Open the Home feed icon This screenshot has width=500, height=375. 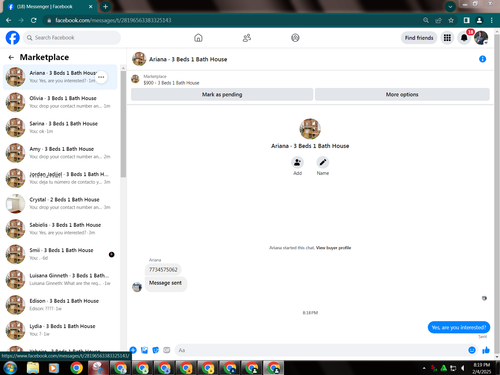(x=198, y=38)
